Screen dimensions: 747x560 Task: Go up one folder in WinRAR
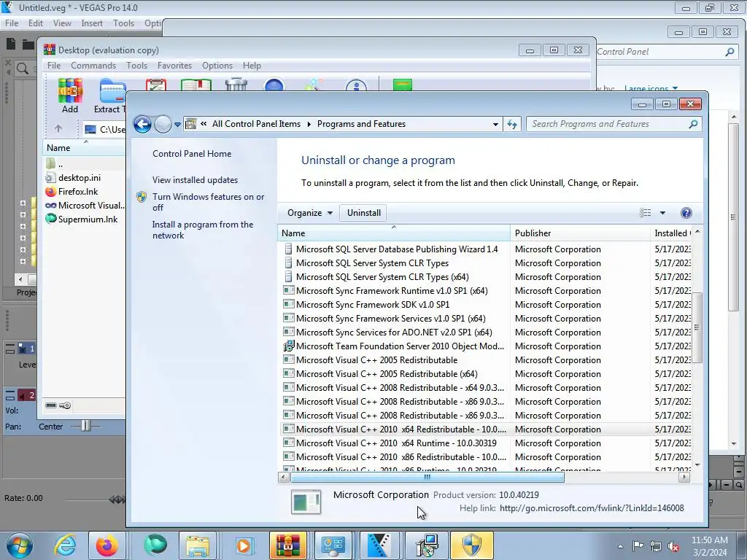(x=58, y=128)
